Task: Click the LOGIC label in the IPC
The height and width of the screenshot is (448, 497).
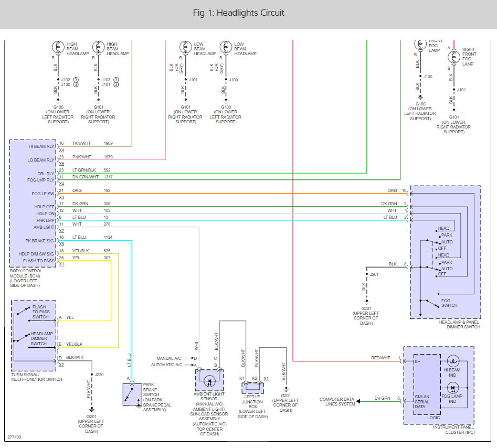Action: pyautogui.click(x=433, y=418)
